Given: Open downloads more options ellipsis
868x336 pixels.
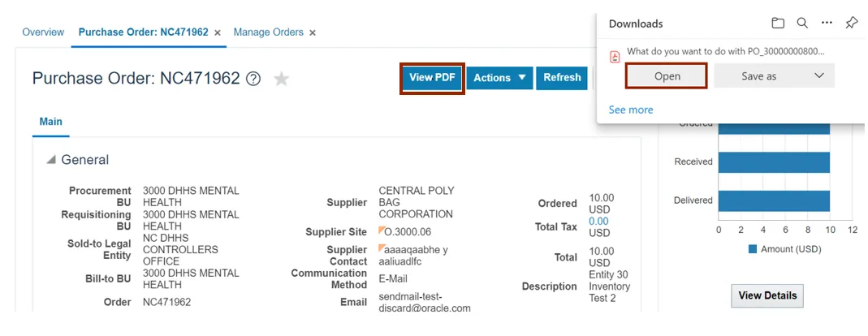Looking at the screenshot, I should click(x=827, y=24).
